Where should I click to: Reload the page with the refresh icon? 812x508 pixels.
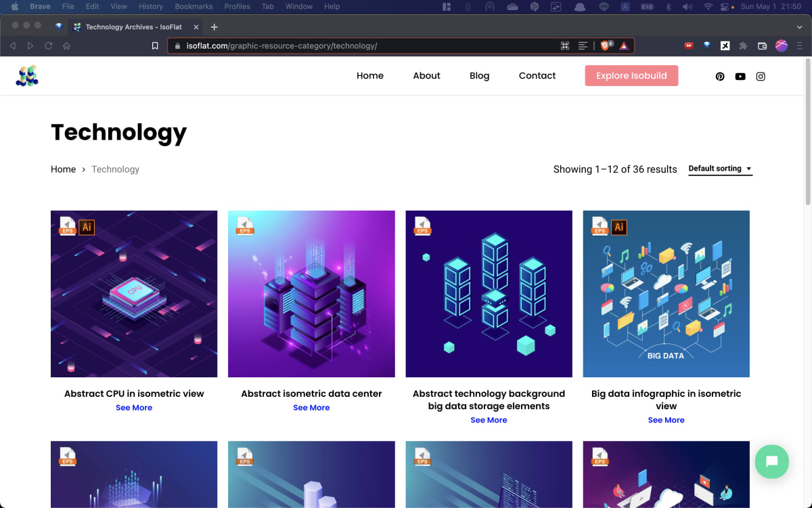pos(49,46)
